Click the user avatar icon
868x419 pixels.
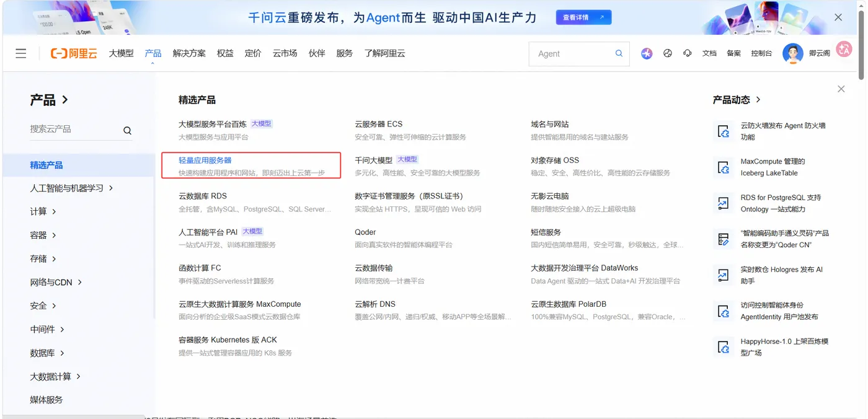tap(793, 53)
